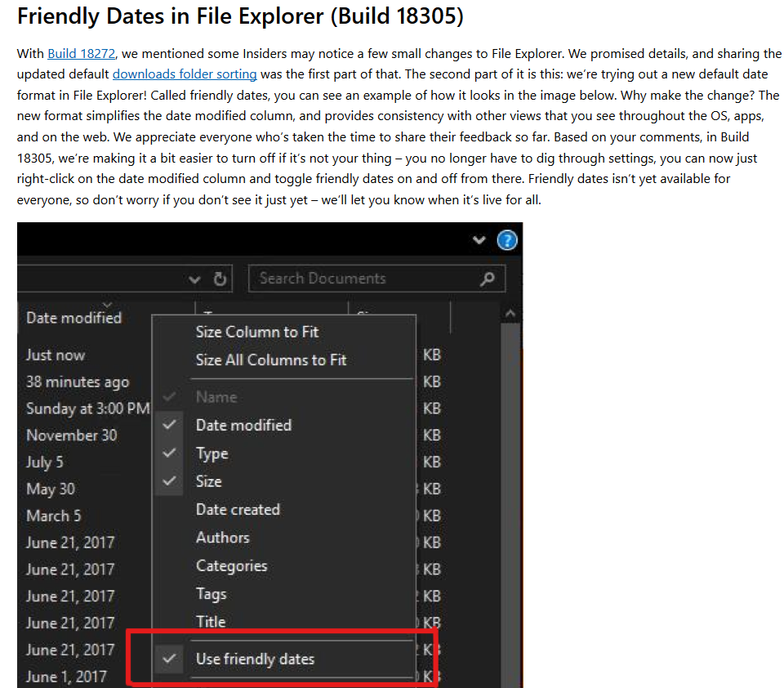Click the scrollbar up arrow icon

coord(510,313)
